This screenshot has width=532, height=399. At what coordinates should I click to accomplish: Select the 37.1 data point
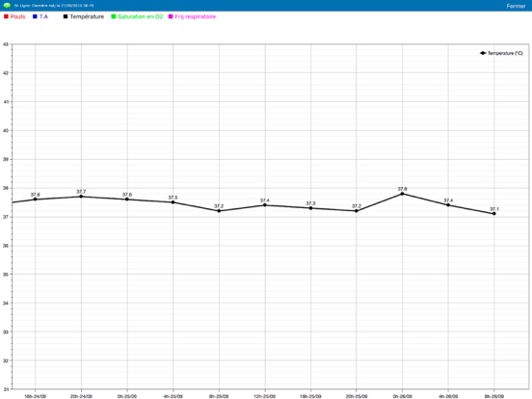pyautogui.click(x=494, y=214)
